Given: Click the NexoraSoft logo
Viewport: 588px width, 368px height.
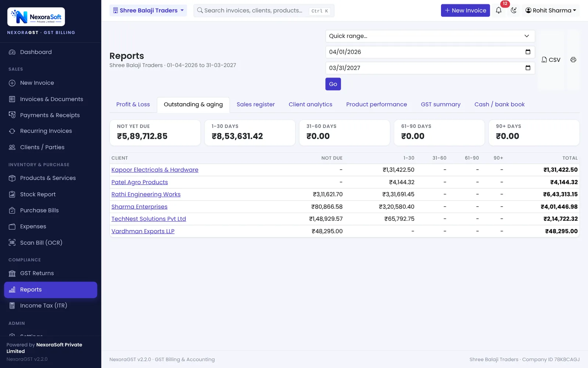Looking at the screenshot, I should (x=36, y=17).
